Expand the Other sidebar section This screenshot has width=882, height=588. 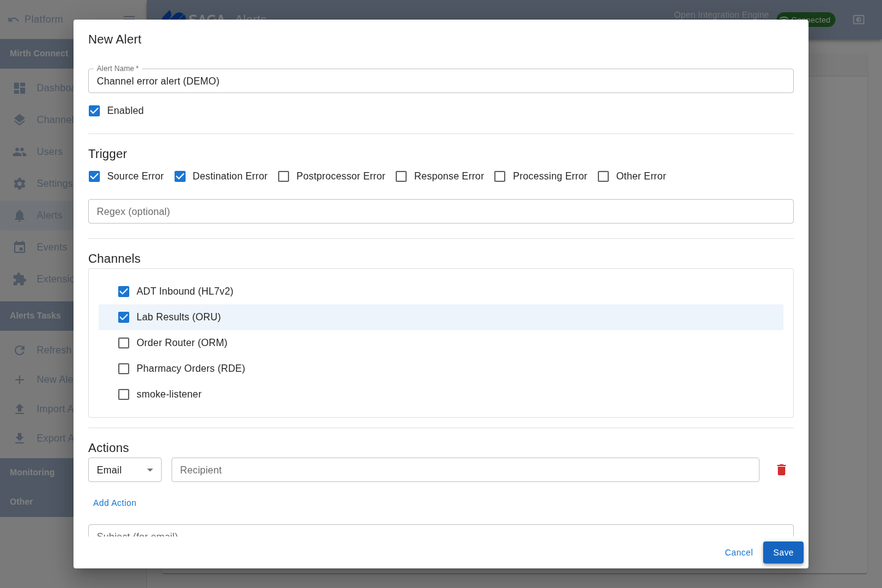click(x=37, y=502)
